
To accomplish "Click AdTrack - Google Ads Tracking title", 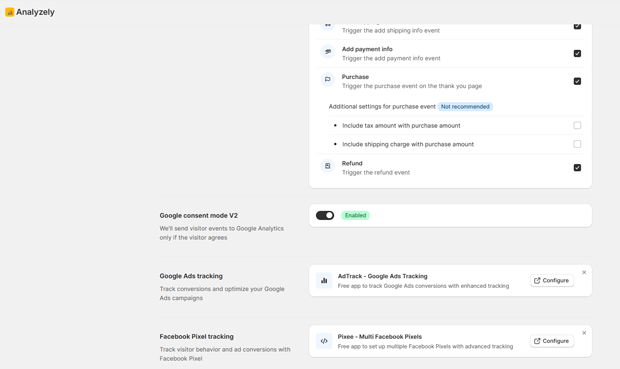I will pyautogui.click(x=382, y=276).
